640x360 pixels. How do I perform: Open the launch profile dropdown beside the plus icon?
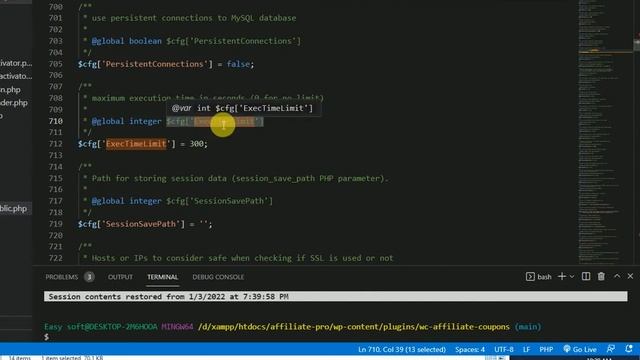click(x=572, y=277)
